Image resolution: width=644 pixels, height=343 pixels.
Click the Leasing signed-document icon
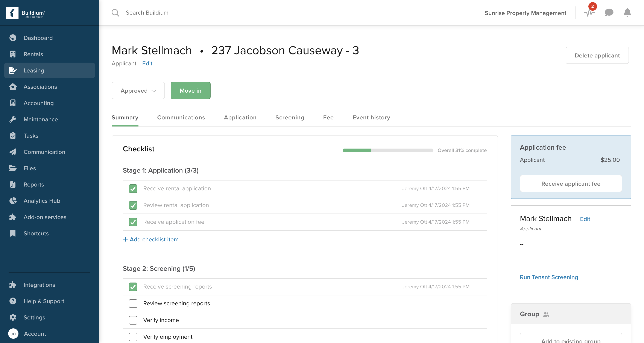pos(13,70)
